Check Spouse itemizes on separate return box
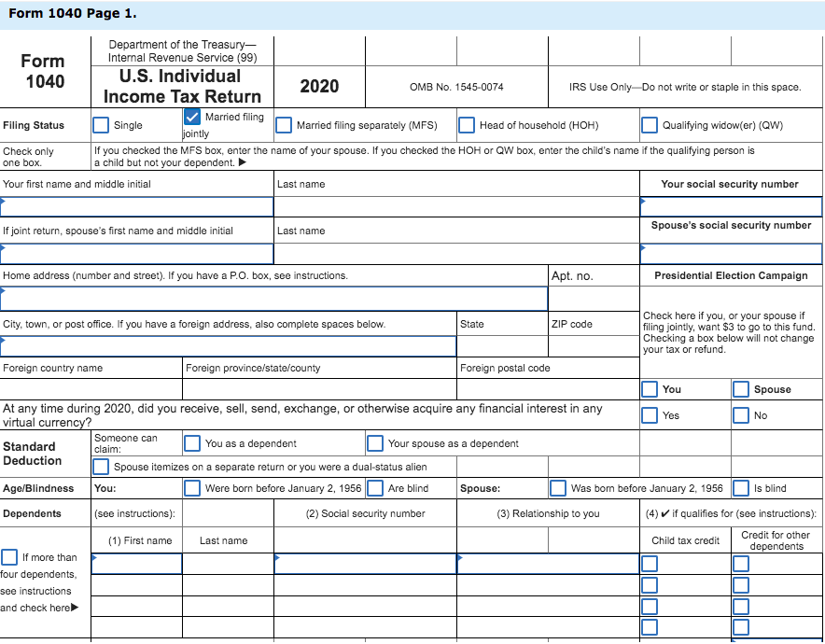Screen dimensions: 825x644 tap(101, 467)
